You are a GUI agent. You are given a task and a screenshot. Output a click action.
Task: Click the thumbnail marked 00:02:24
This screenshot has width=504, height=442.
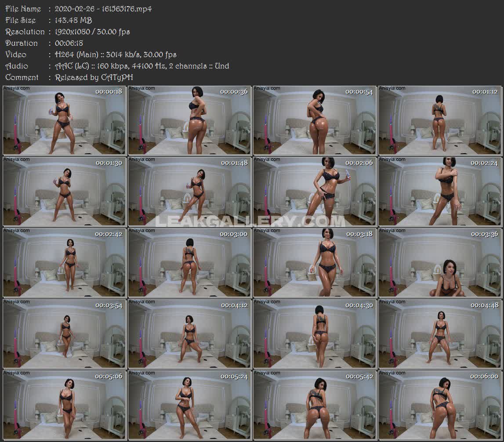point(440,191)
